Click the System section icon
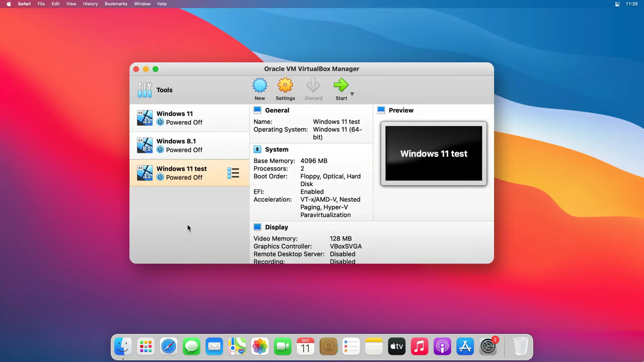This screenshot has width=644, height=362. (257, 149)
